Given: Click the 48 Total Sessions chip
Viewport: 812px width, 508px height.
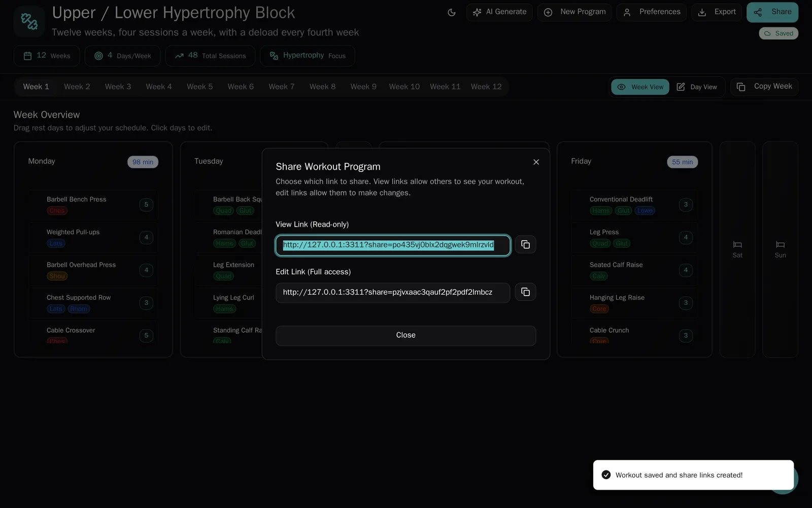Looking at the screenshot, I should (x=210, y=56).
